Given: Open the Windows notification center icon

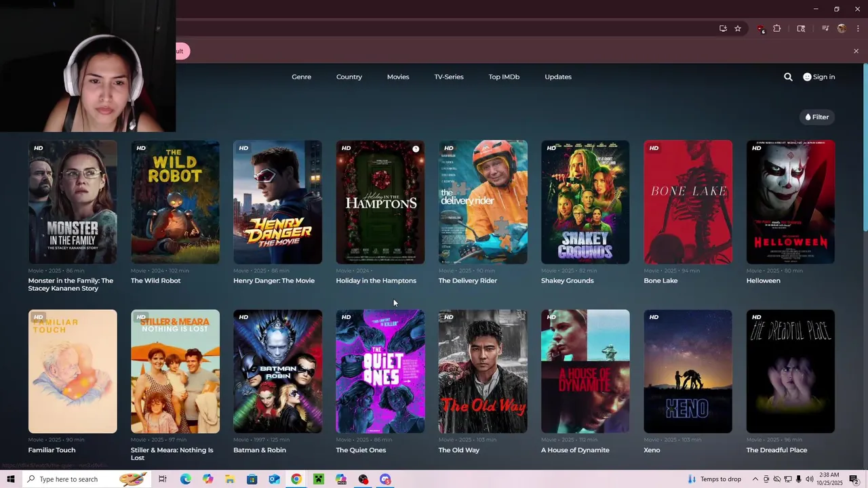Looking at the screenshot, I should 854,479.
